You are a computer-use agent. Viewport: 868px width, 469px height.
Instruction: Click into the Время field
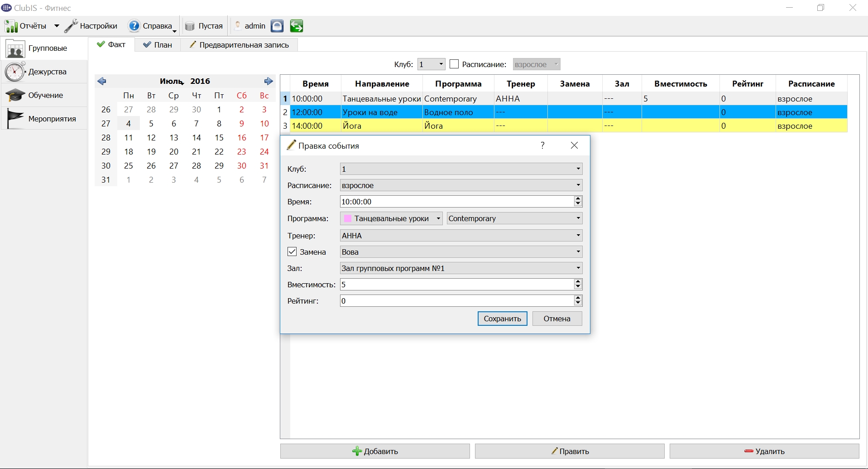coord(457,202)
